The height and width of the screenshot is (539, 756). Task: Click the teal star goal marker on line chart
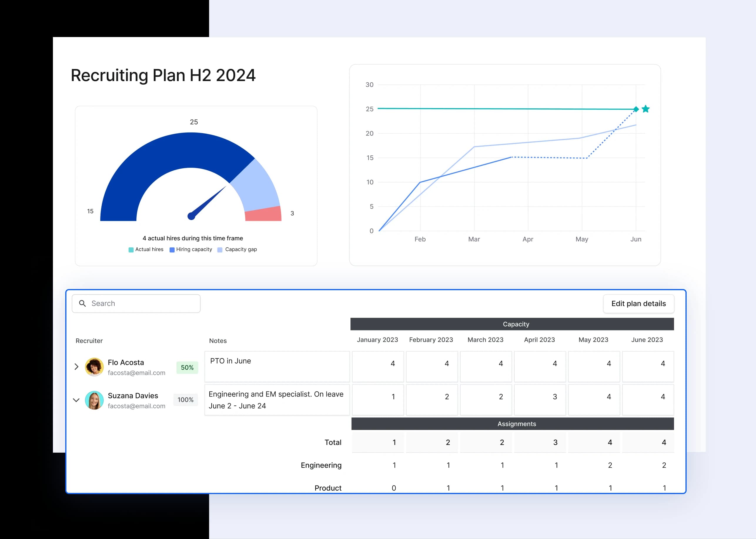(x=645, y=109)
